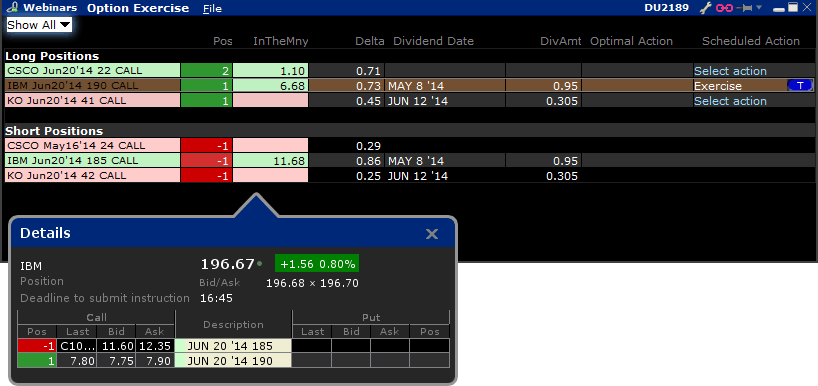818x386 pixels.
Task: Click call bid 11.60 in Details
Action: 116,345
